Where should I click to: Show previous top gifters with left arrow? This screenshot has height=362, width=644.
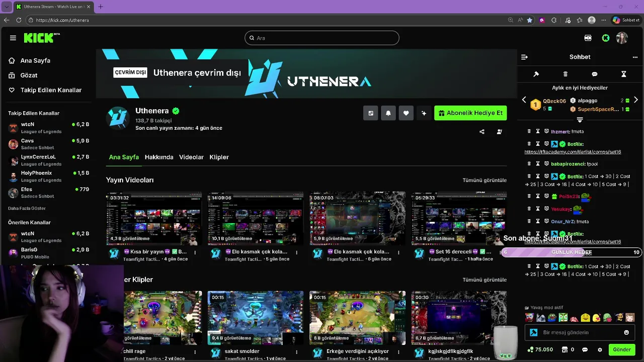(x=524, y=100)
